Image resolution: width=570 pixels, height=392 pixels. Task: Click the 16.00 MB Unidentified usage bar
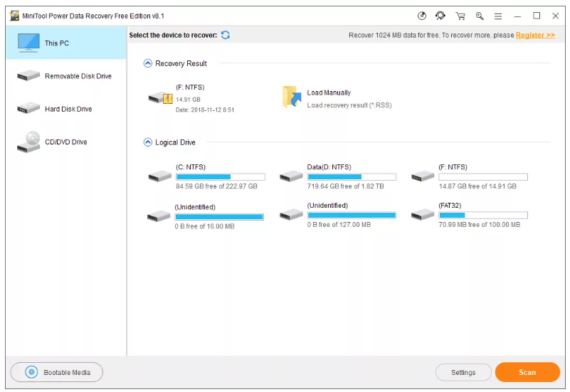click(219, 217)
